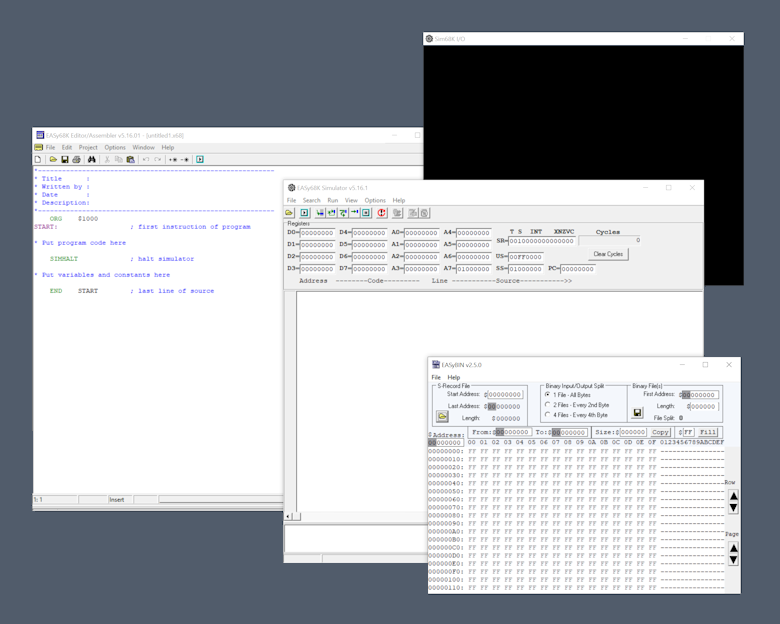Viewport: 780px width, 624px height.
Task: Click From address field in EASyBIN
Action: (513, 432)
